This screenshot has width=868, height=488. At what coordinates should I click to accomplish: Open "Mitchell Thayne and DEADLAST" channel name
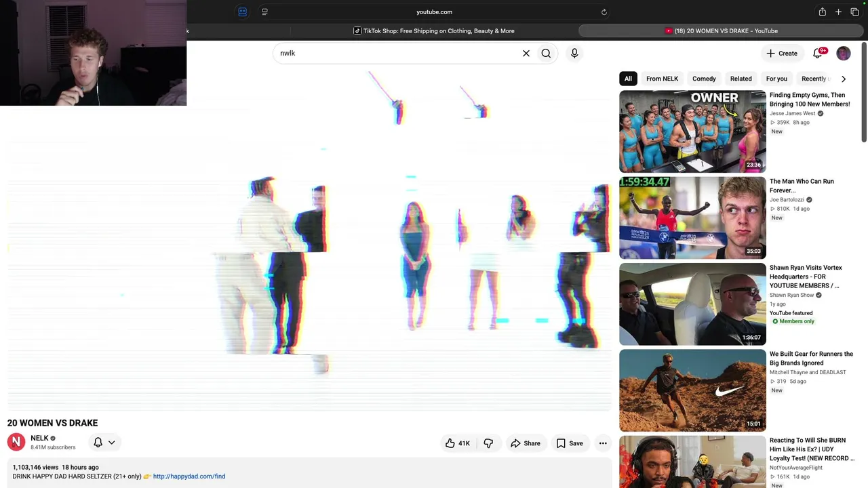pos(808,372)
